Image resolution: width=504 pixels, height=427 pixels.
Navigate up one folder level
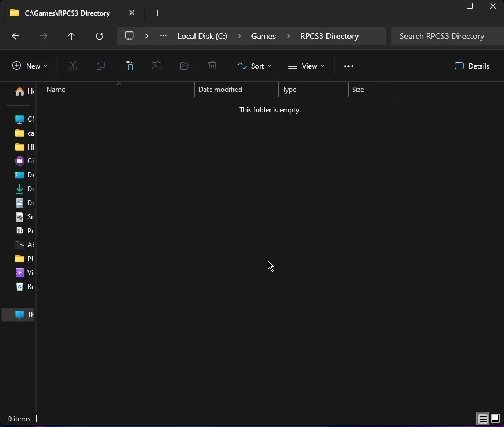(x=71, y=36)
